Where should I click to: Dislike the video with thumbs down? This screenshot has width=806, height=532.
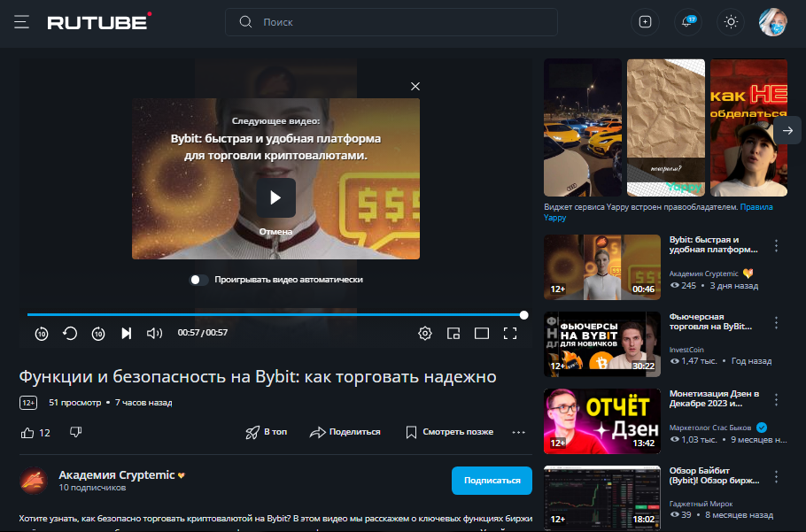[x=75, y=432]
